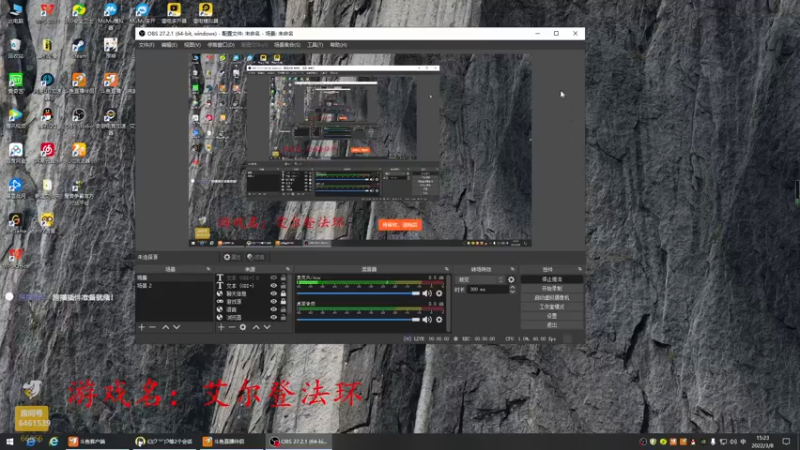
Task: Click 停止推流 stop streaming button
Action: click(x=552, y=279)
